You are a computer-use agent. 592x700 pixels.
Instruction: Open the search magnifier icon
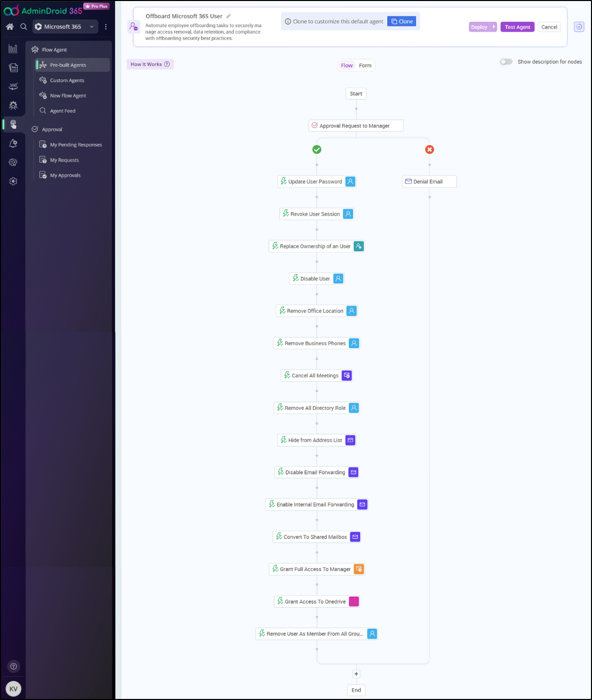click(23, 27)
